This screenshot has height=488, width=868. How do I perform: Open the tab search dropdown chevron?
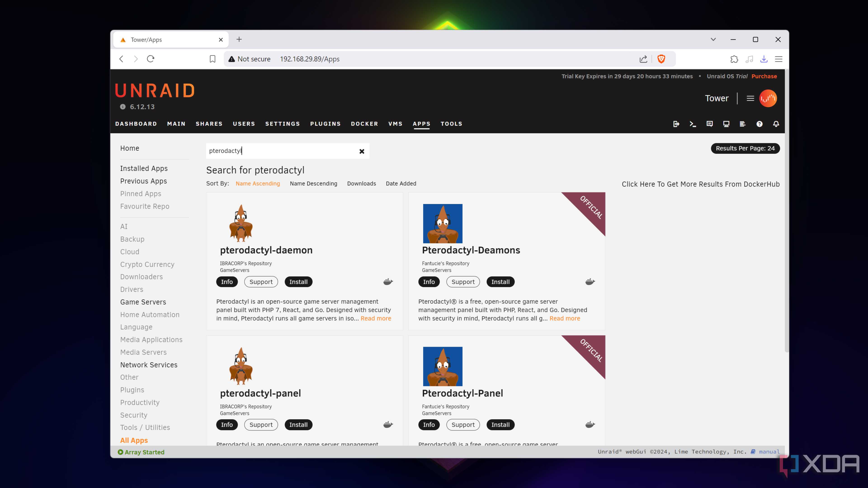pos(713,39)
